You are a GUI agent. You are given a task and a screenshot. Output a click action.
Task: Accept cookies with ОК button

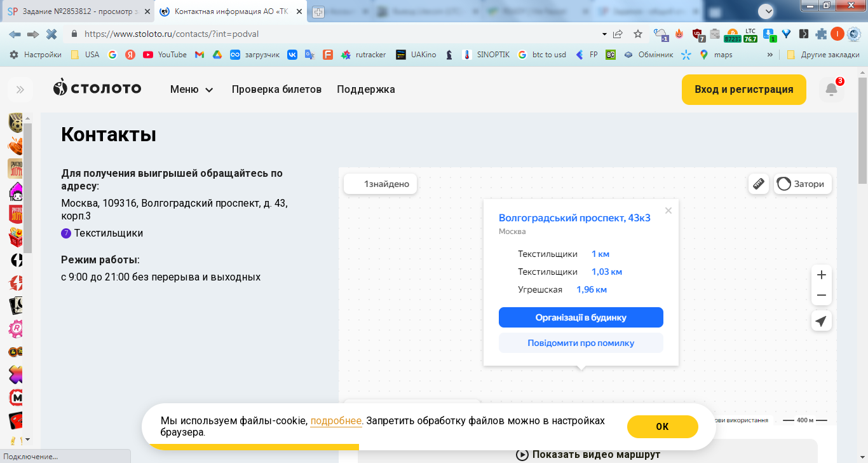pos(662,427)
